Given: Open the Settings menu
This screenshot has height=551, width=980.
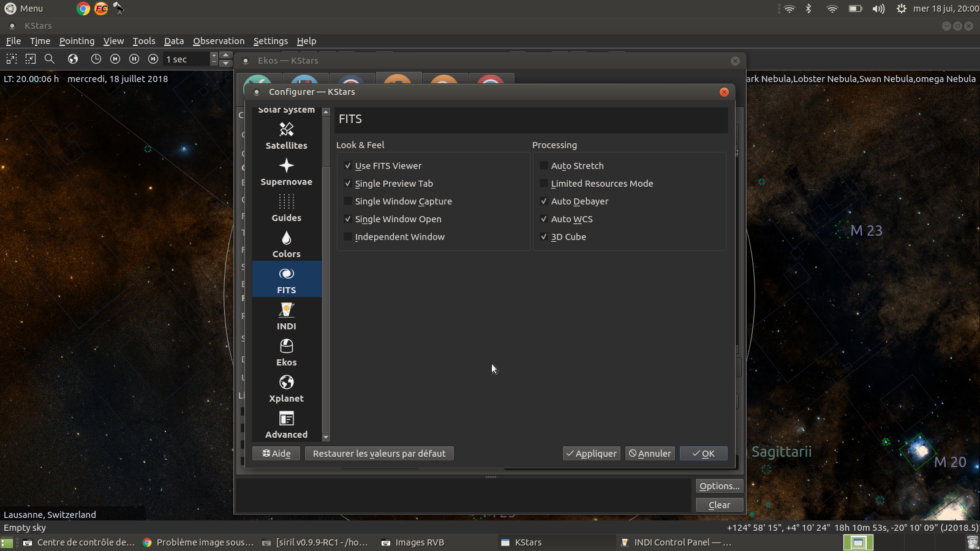Looking at the screenshot, I should click(271, 41).
